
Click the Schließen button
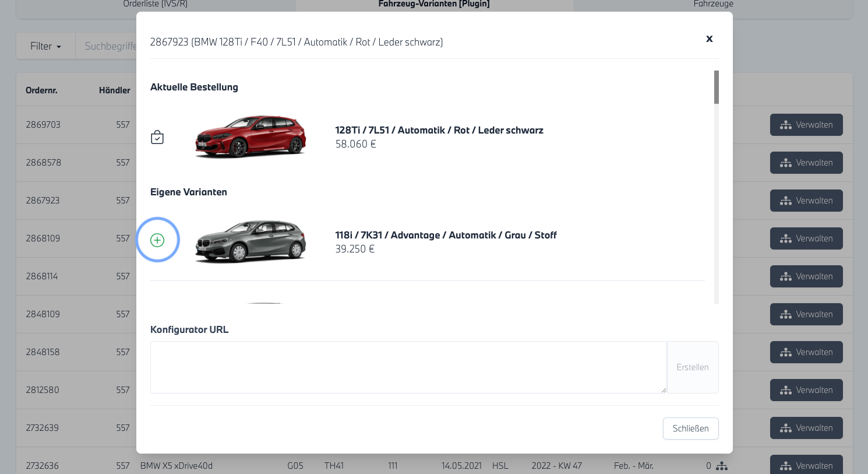690,429
